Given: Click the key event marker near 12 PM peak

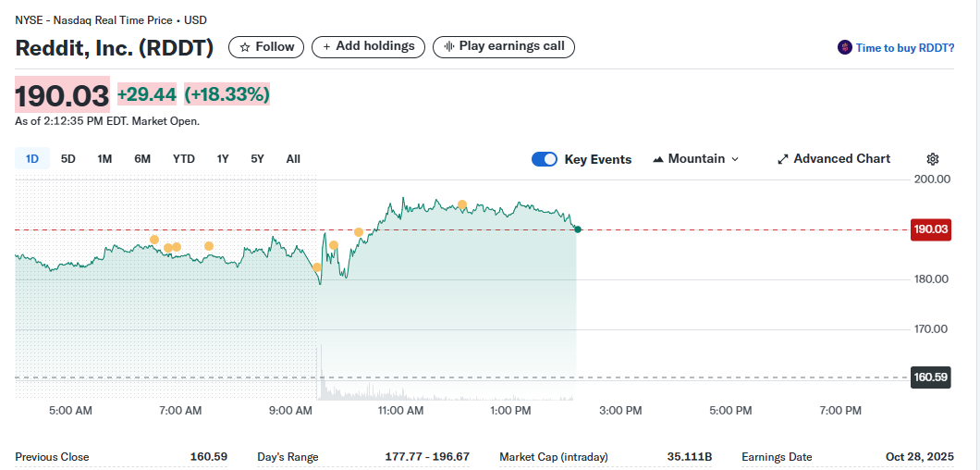Looking at the screenshot, I should (x=462, y=204).
